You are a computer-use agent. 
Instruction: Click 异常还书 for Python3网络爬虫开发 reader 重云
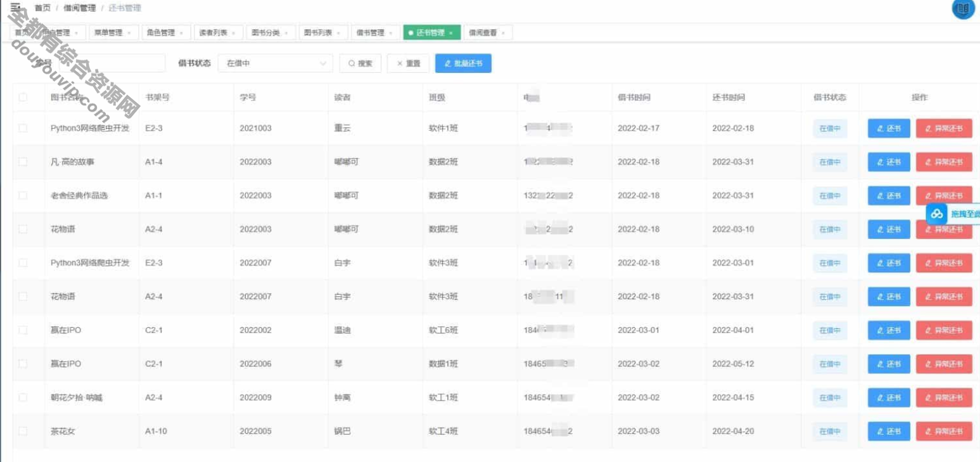[944, 128]
